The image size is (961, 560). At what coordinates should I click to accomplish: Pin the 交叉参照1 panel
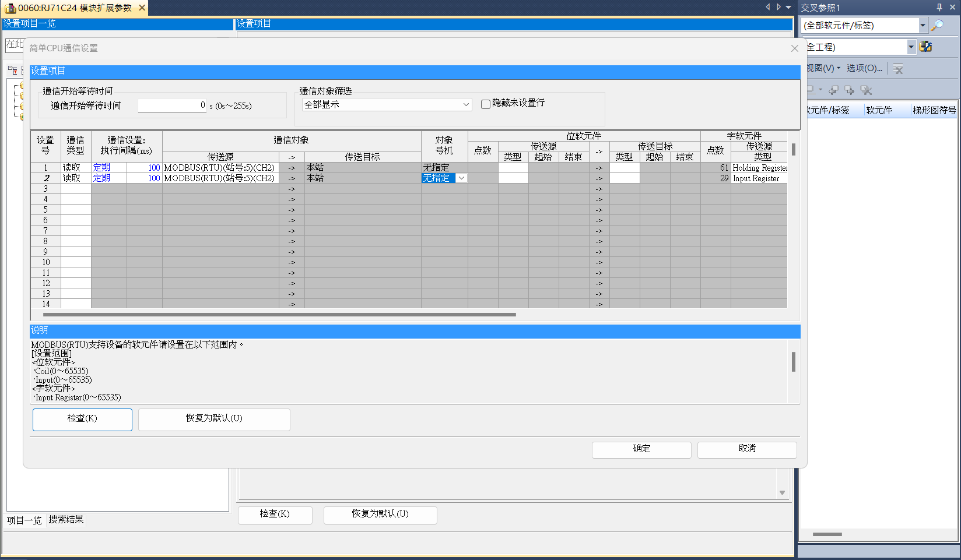(939, 8)
